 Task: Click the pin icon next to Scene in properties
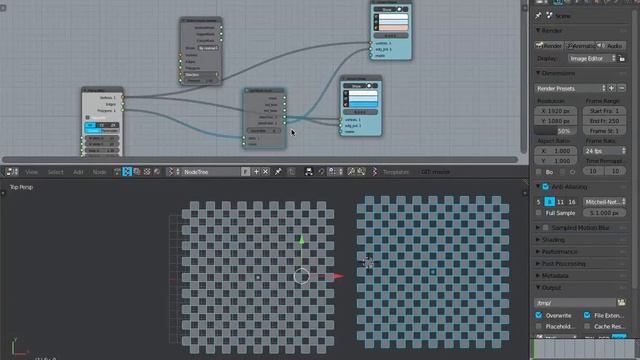click(538, 16)
